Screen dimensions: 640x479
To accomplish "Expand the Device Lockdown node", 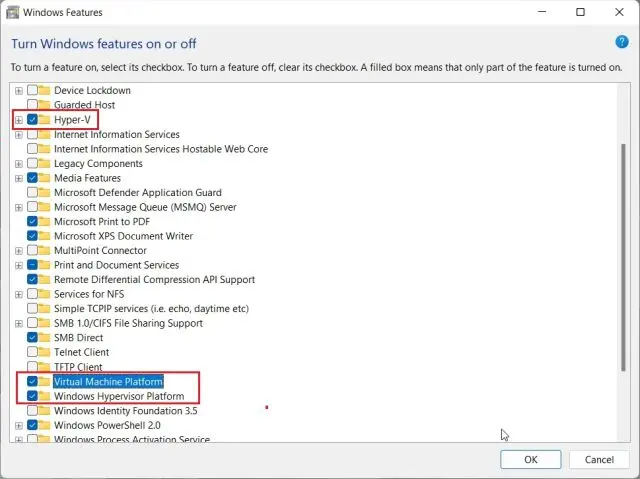I will pyautogui.click(x=19, y=91).
